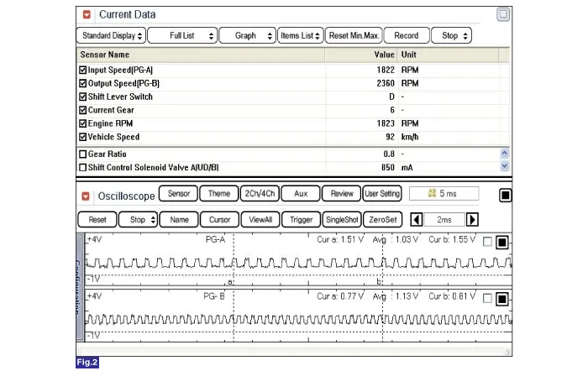Collapse the Oscilloscope panel icon

click(x=87, y=196)
